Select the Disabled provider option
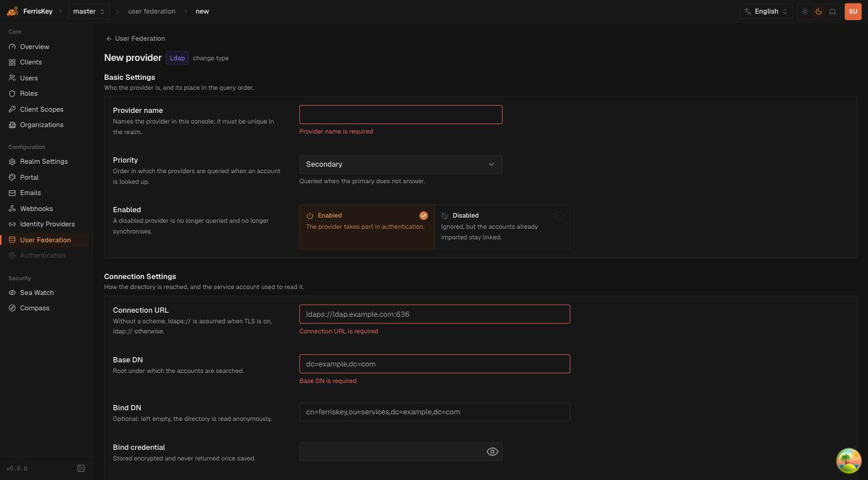The height and width of the screenshot is (480, 868). [x=502, y=227]
